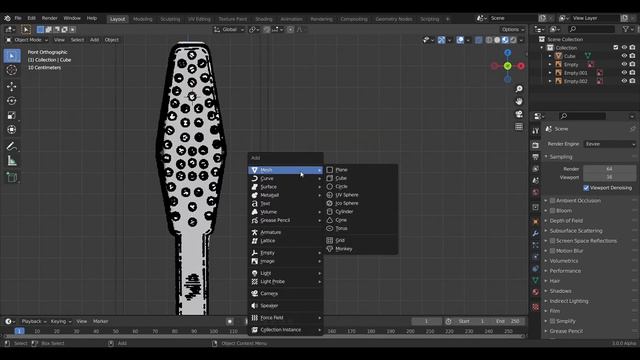The height and width of the screenshot is (360, 640).
Task: Hide Cube with eye icon in outliner
Action: 624,56
